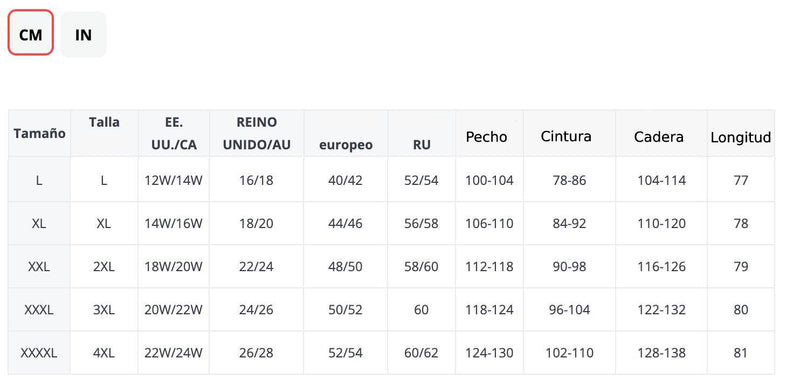
Task: Select the EE. UU./CA column header
Action: point(174,134)
